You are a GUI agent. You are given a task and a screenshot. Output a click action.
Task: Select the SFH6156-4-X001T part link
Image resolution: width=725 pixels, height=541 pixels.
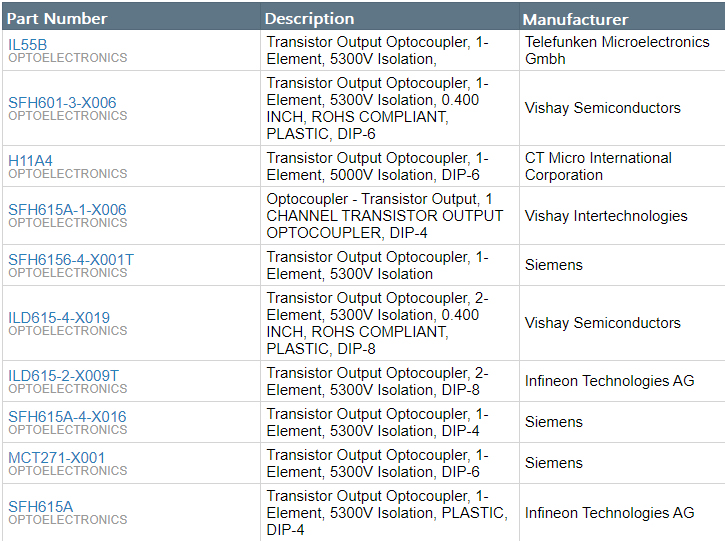pyautogui.click(x=71, y=259)
